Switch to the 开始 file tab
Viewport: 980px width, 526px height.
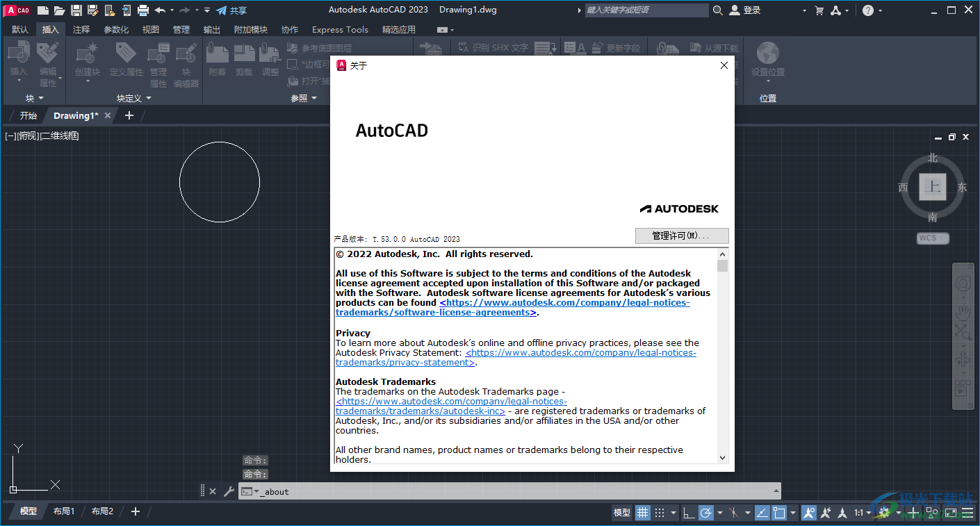[x=28, y=115]
